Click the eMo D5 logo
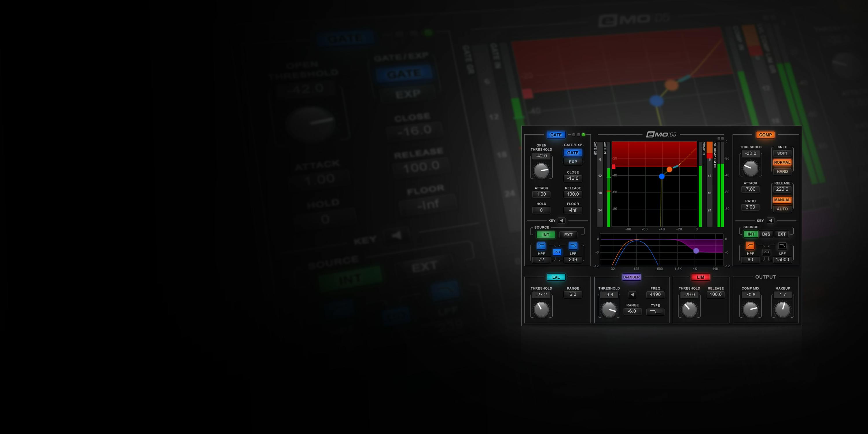This screenshot has height=434, width=868. [x=661, y=135]
